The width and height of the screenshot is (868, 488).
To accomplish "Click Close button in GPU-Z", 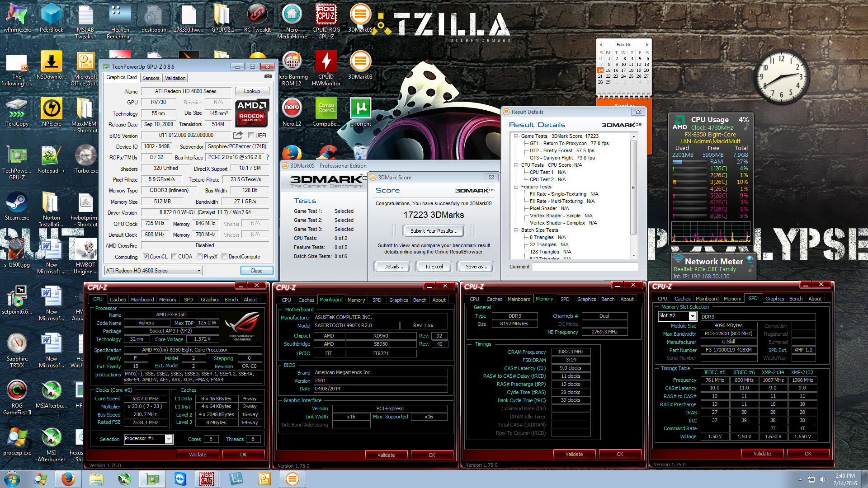I will (256, 271).
